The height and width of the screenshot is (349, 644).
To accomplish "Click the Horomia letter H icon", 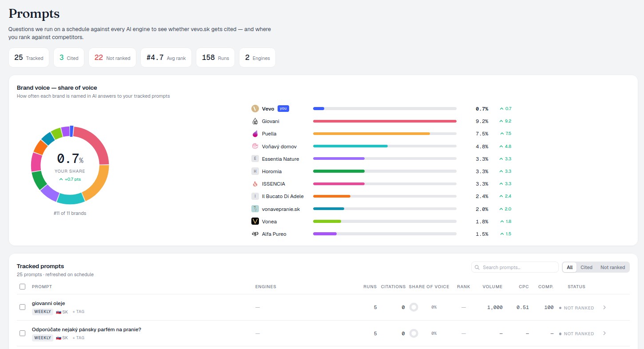I will pos(255,171).
